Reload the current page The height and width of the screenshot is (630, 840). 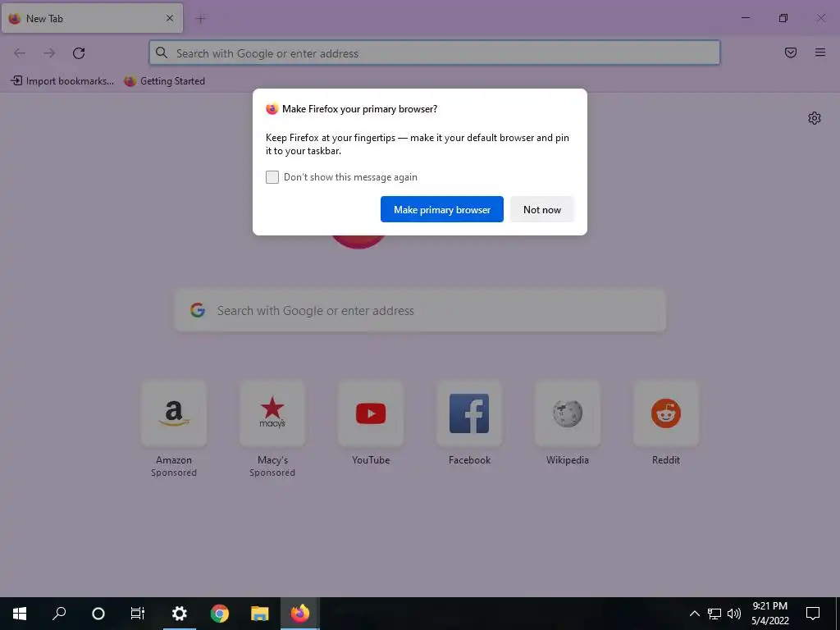point(79,53)
